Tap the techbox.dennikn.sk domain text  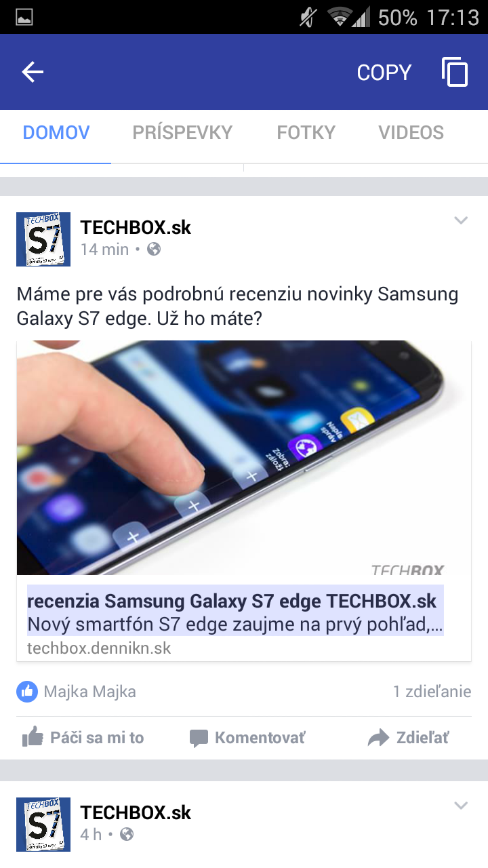click(x=99, y=648)
